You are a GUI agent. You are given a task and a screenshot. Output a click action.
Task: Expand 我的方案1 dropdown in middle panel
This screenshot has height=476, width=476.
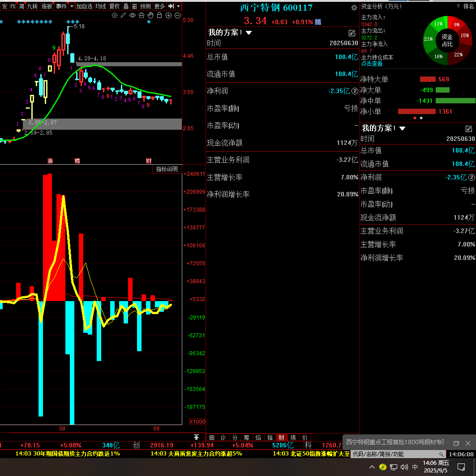(x=249, y=33)
